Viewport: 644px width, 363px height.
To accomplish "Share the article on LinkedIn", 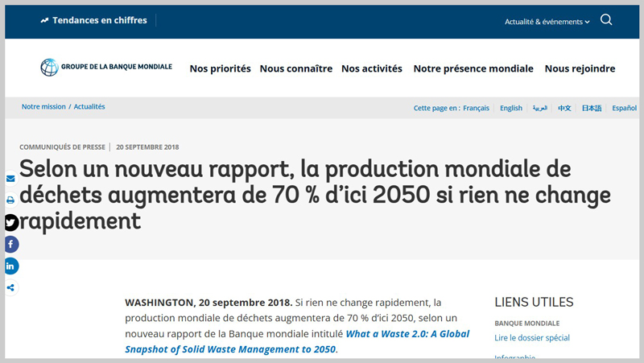I will [11, 266].
